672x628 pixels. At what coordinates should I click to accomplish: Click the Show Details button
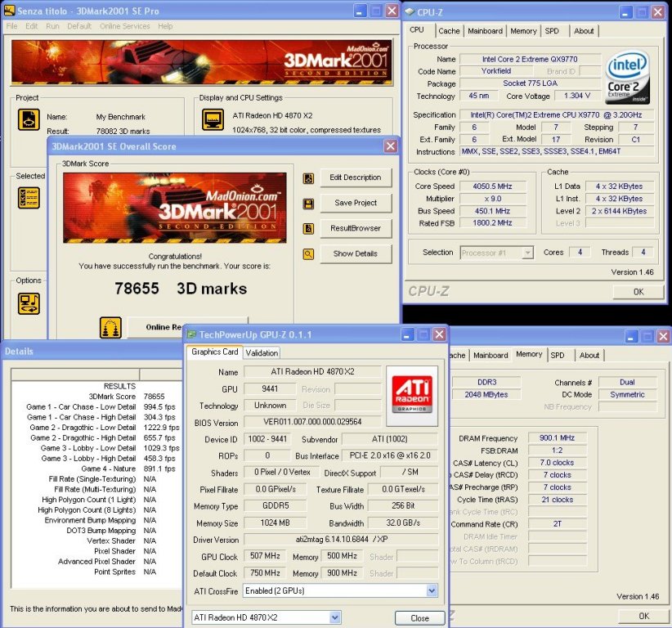click(x=356, y=253)
